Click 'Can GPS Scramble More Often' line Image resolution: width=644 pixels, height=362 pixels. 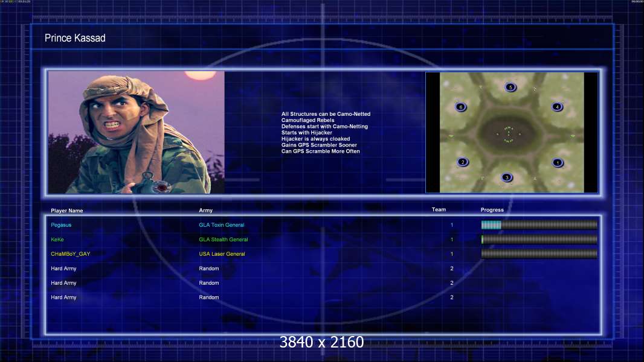pyautogui.click(x=320, y=151)
